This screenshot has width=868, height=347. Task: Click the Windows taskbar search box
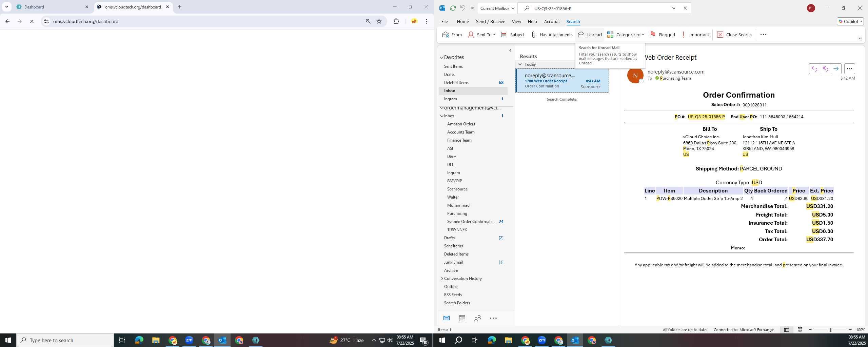point(65,340)
